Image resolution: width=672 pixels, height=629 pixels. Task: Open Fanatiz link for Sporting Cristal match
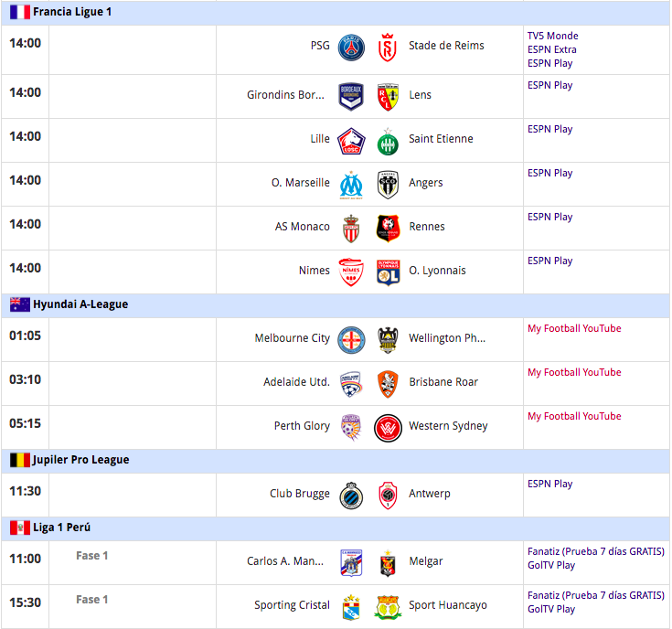[x=596, y=595]
